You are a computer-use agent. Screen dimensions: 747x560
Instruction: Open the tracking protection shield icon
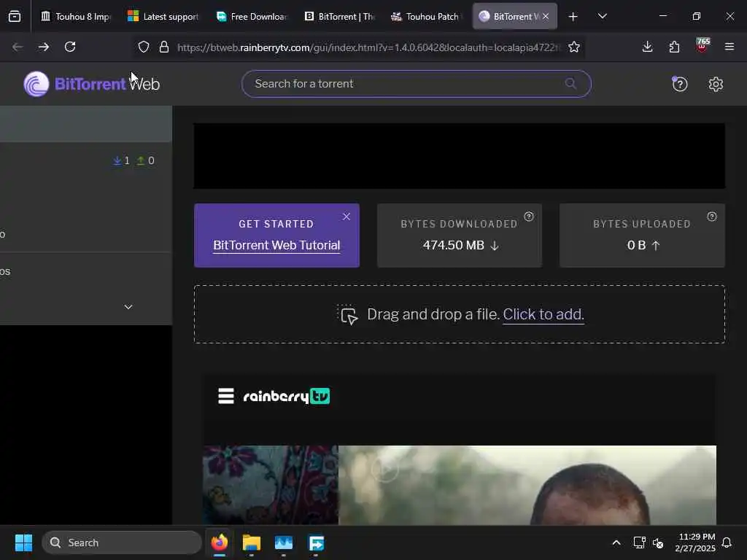coord(144,47)
